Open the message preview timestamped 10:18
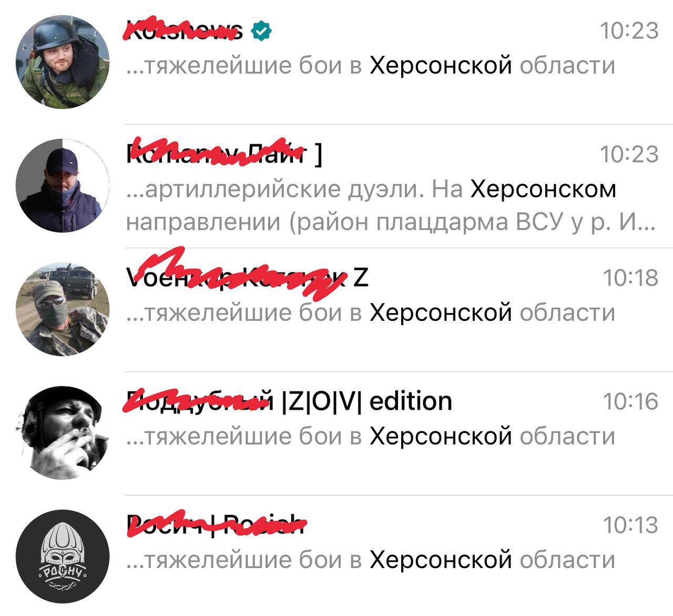This screenshot has height=616, width=673. (371, 313)
